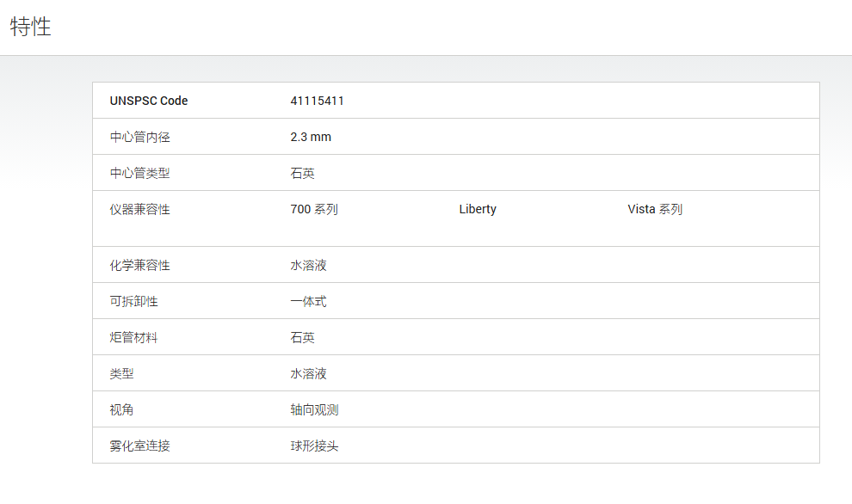
Task: Select the 中心管类型 label
Action: pos(139,173)
